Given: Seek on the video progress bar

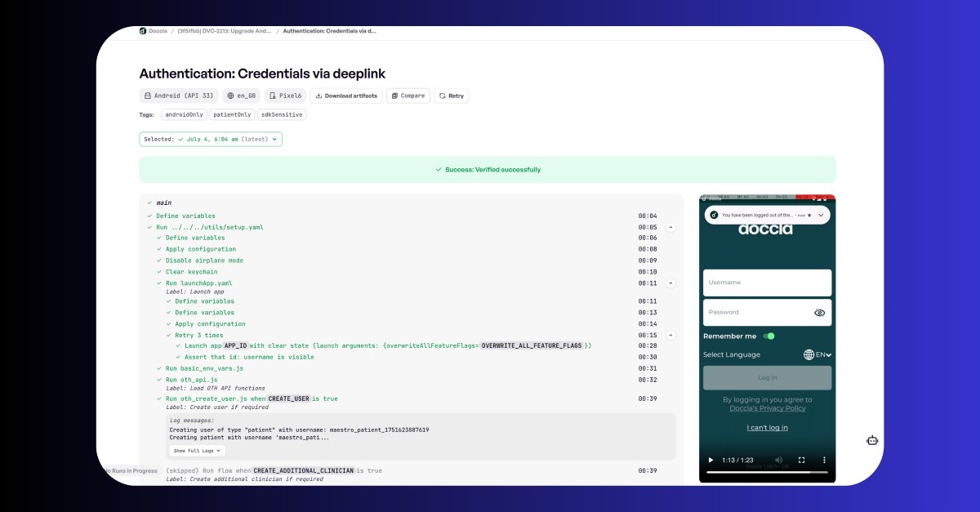Looking at the screenshot, I should tap(767, 472).
